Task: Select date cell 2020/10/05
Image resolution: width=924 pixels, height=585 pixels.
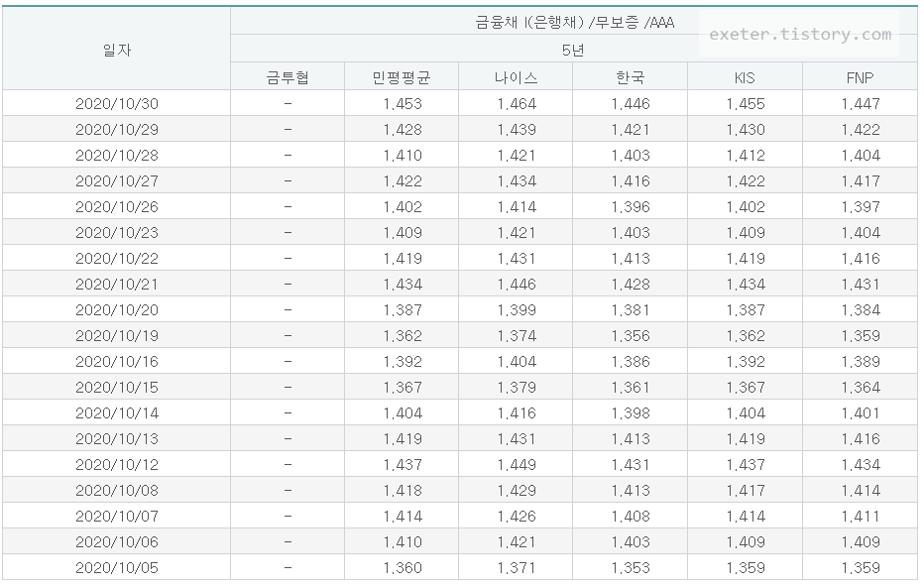Action: [x=117, y=568]
